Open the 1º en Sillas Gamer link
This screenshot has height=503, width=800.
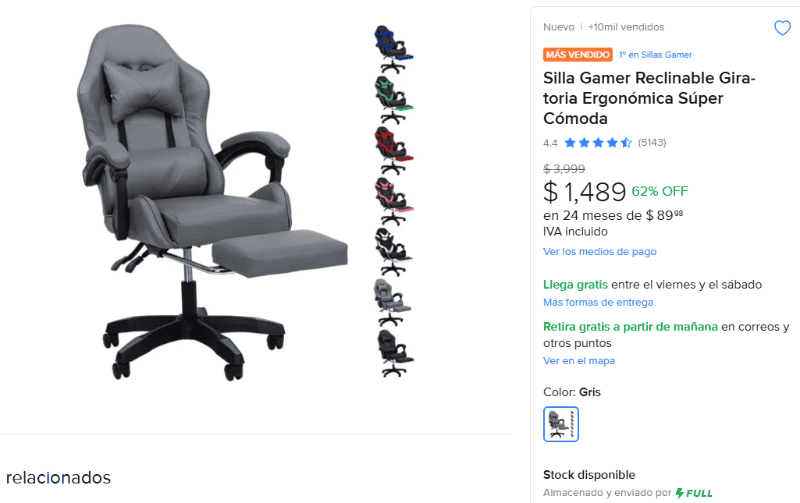[x=656, y=55]
